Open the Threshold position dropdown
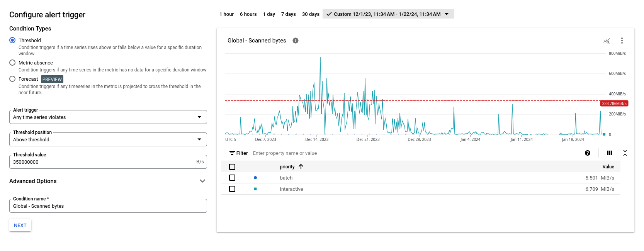The image size is (644, 251). (108, 139)
